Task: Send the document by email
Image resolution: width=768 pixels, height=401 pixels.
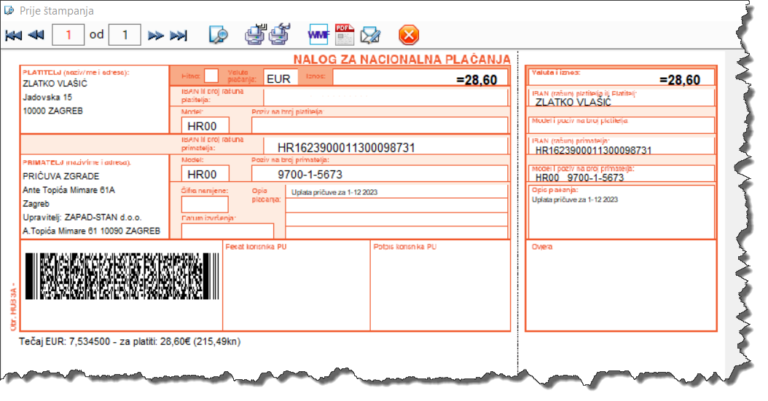Action: click(370, 35)
